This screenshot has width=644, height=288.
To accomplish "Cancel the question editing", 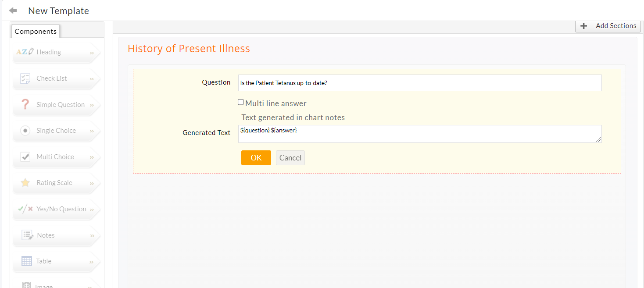I will (x=290, y=158).
